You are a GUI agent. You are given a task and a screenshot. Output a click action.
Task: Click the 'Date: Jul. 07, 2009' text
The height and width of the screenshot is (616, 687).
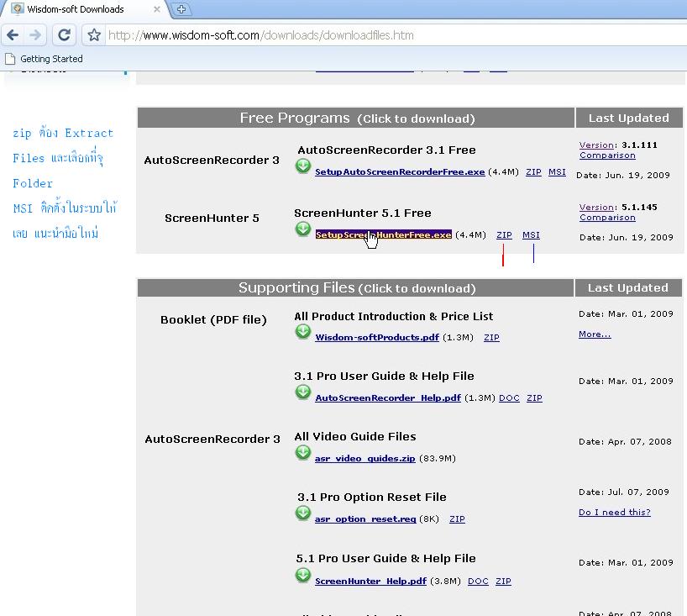[623, 492]
